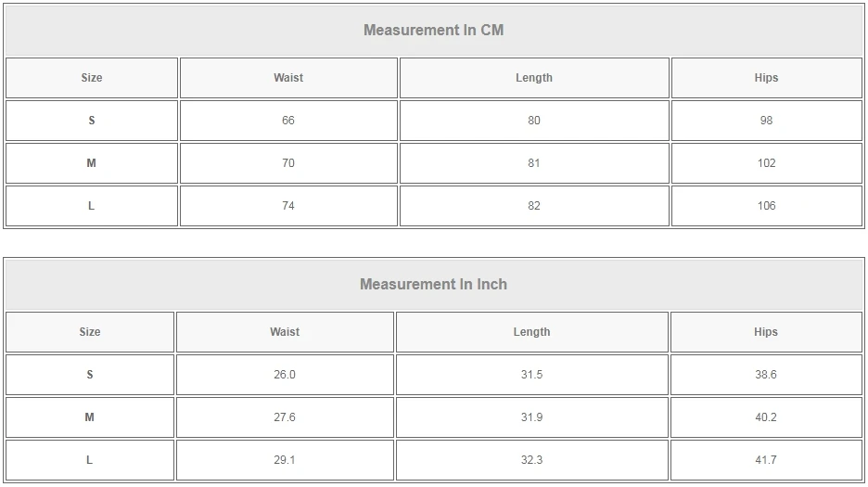Select the hips cell showing 41.7
The image size is (868, 487).
pos(766,460)
